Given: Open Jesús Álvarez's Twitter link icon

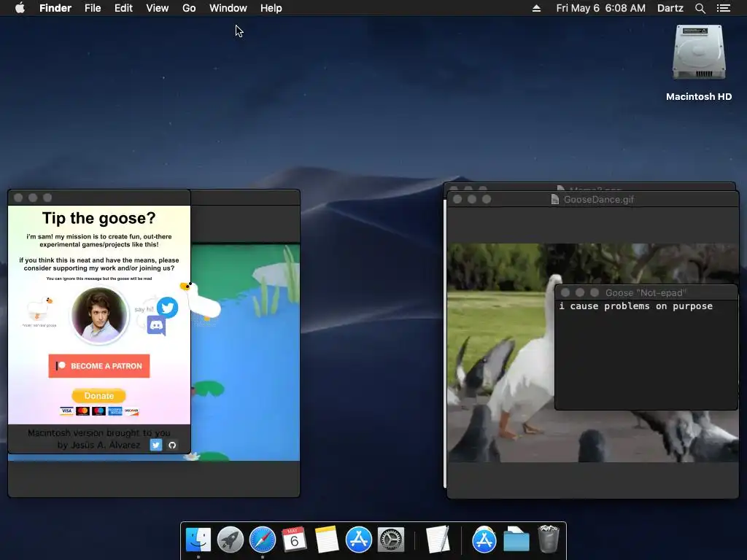Looking at the screenshot, I should point(156,445).
